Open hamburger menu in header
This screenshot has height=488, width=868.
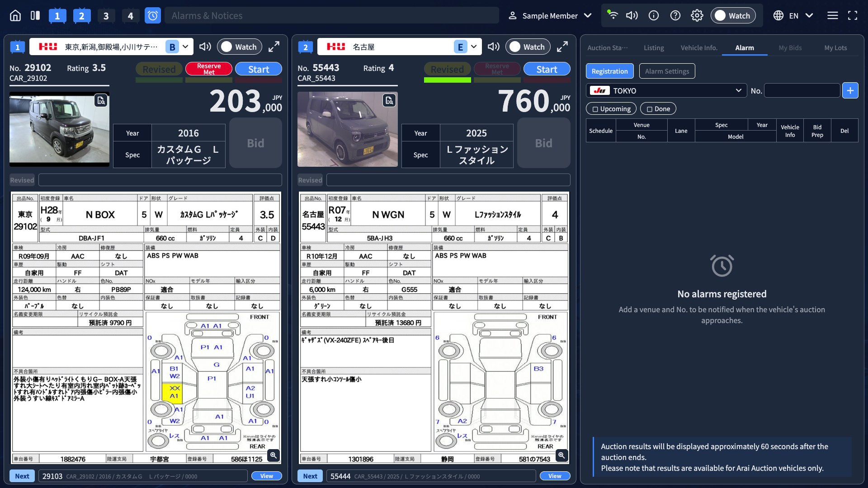tap(833, 15)
